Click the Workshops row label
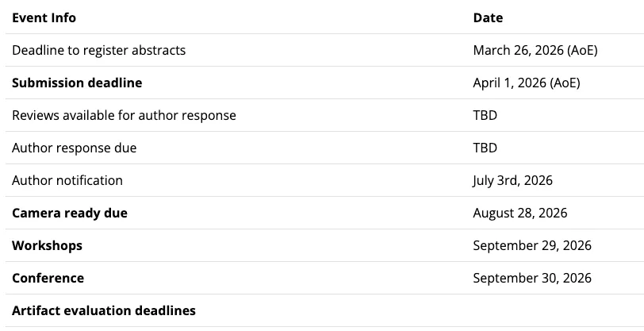 click(x=47, y=245)
